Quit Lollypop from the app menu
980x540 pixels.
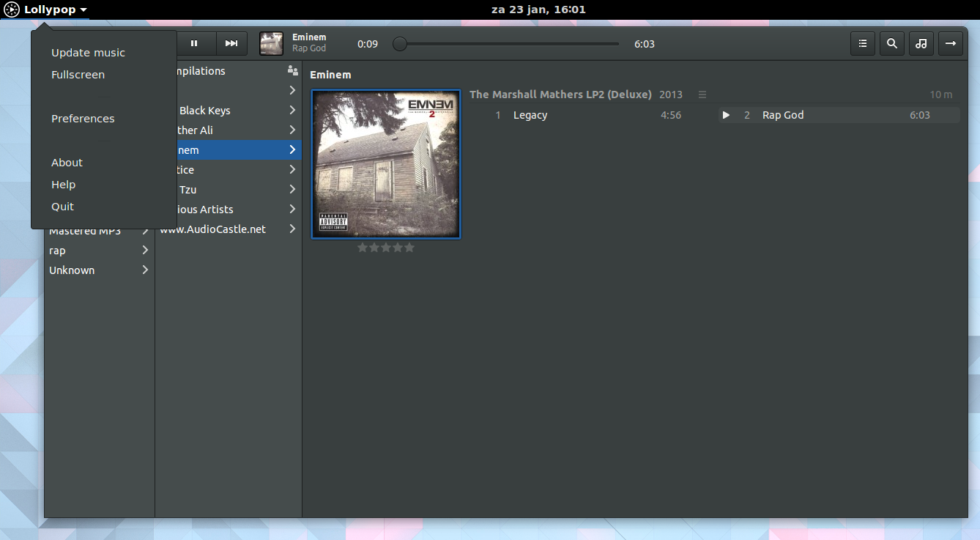103,207
